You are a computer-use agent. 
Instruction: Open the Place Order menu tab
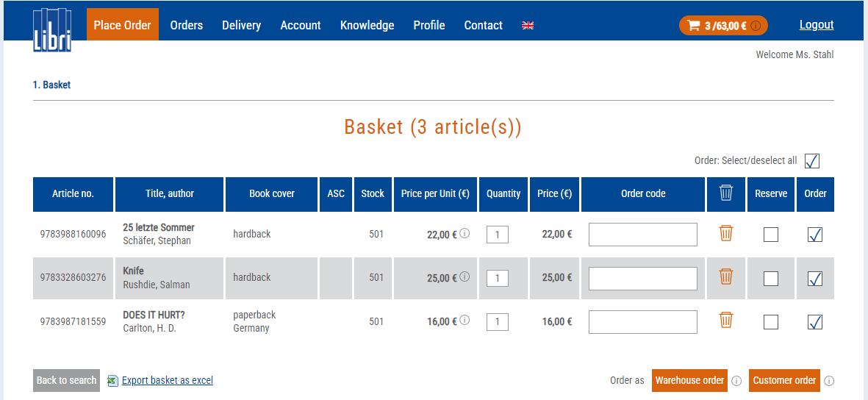pos(122,25)
